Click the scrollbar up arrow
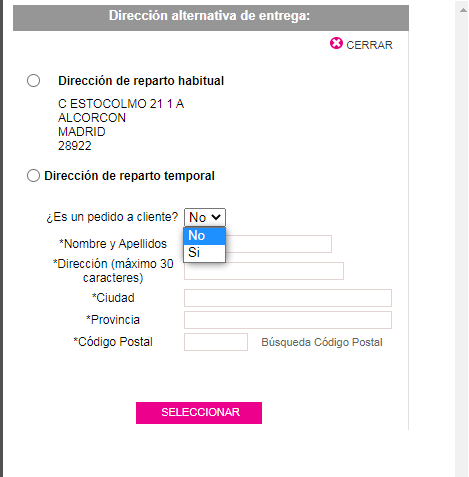Image resolution: width=469 pixels, height=477 pixels. click(463, 10)
